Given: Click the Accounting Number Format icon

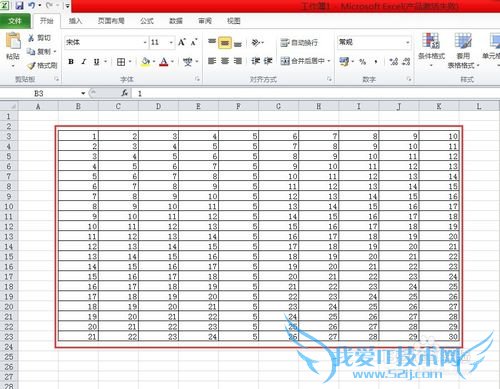Looking at the screenshot, I should tap(344, 61).
